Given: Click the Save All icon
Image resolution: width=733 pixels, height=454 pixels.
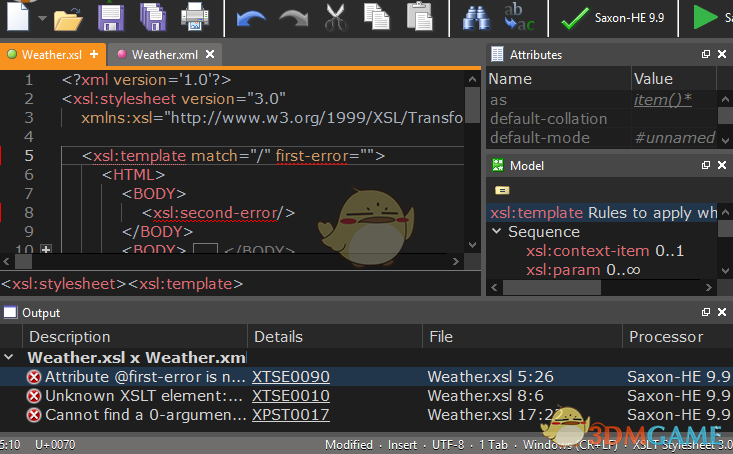Looking at the screenshot, I should coord(152,17).
